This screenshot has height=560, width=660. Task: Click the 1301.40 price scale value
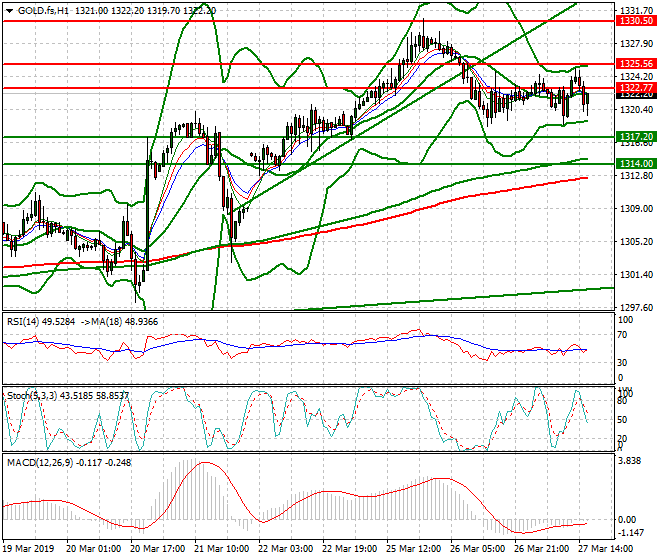[636, 275]
